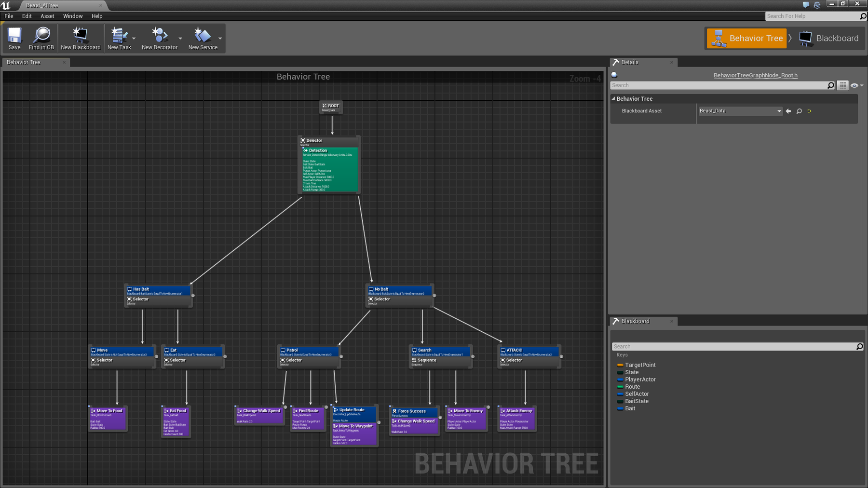Open the Help menu
The height and width of the screenshot is (488, 868).
pos(97,16)
